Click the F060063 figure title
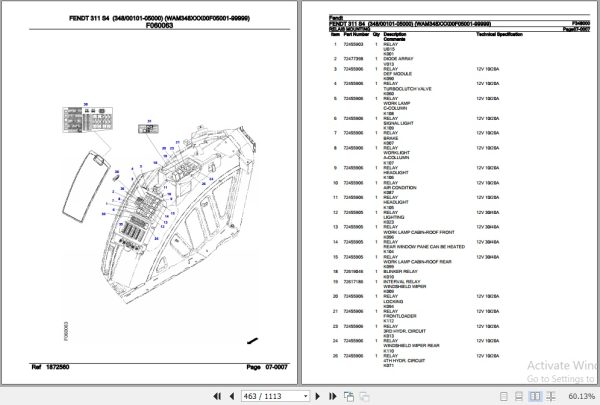 click(159, 25)
